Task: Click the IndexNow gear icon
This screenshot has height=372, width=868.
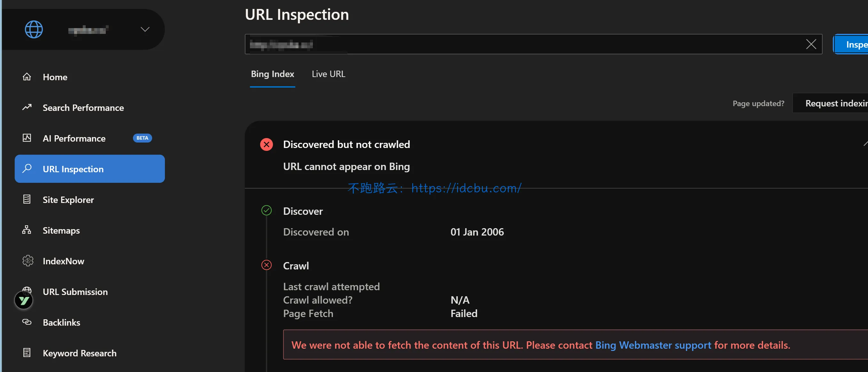Action: click(27, 261)
